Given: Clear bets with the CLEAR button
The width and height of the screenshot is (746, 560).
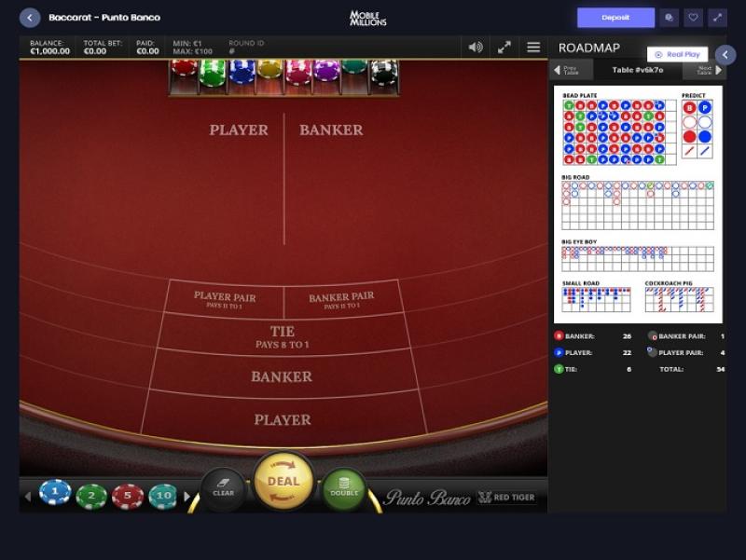Looking at the screenshot, I should [223, 488].
